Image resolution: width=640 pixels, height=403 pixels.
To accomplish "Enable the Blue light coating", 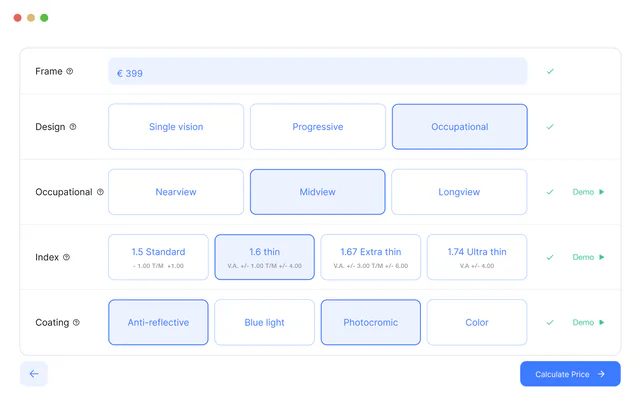I will click(264, 323).
